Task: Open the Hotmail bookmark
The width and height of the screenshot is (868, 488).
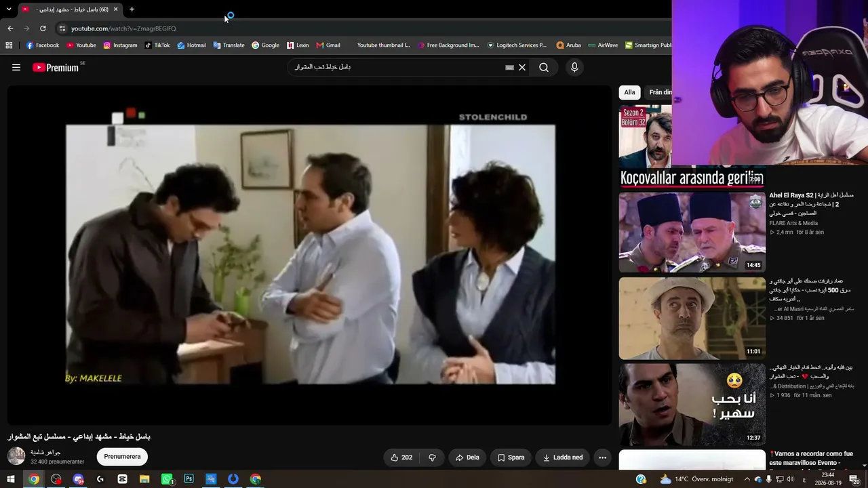Action: click(x=192, y=45)
